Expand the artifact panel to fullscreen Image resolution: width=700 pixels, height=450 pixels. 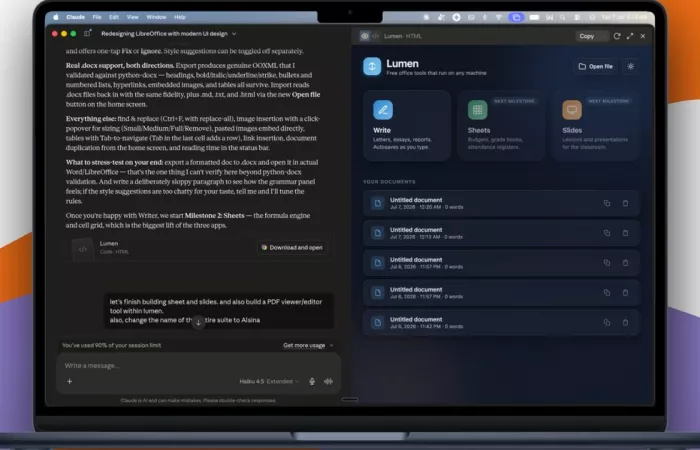click(x=630, y=36)
